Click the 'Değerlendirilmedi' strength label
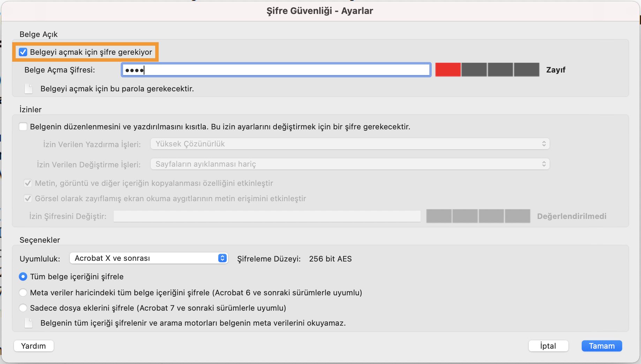Screen dimensions: 641x364 [x=572, y=216]
